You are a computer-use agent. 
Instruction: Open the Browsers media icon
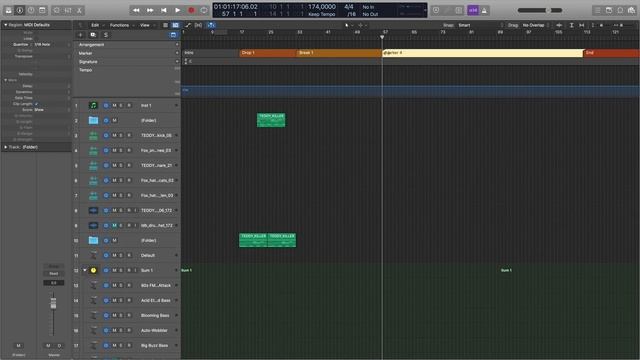632,10
